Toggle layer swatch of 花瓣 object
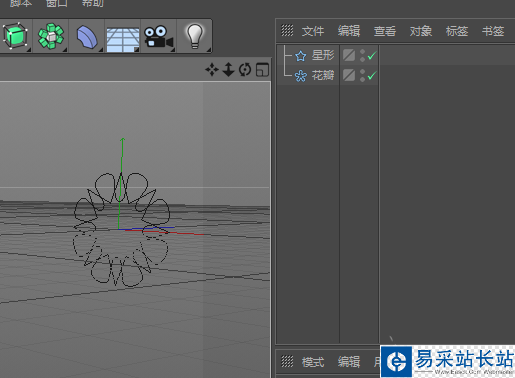 [x=349, y=75]
